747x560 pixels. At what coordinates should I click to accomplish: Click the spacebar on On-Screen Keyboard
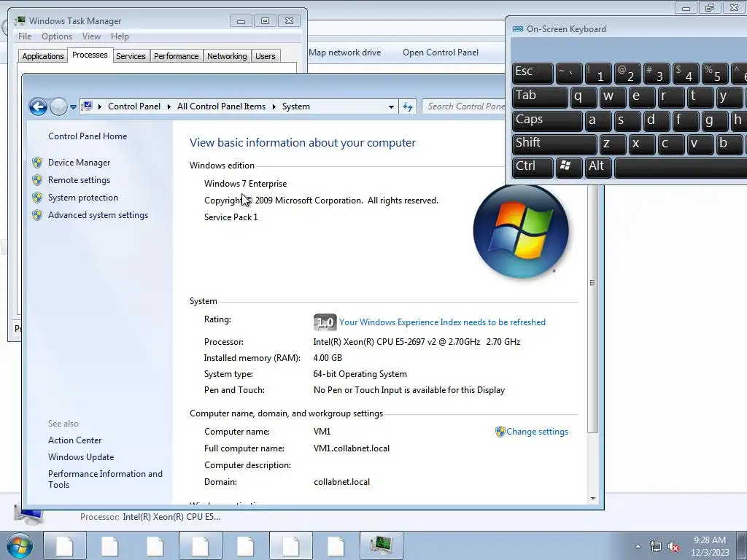(x=681, y=167)
